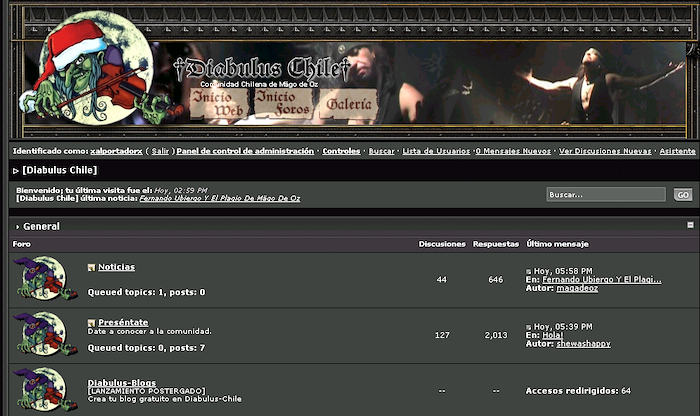Click Queued topics: 1, posts: 0 text
The height and width of the screenshot is (416, 700).
pos(146,292)
